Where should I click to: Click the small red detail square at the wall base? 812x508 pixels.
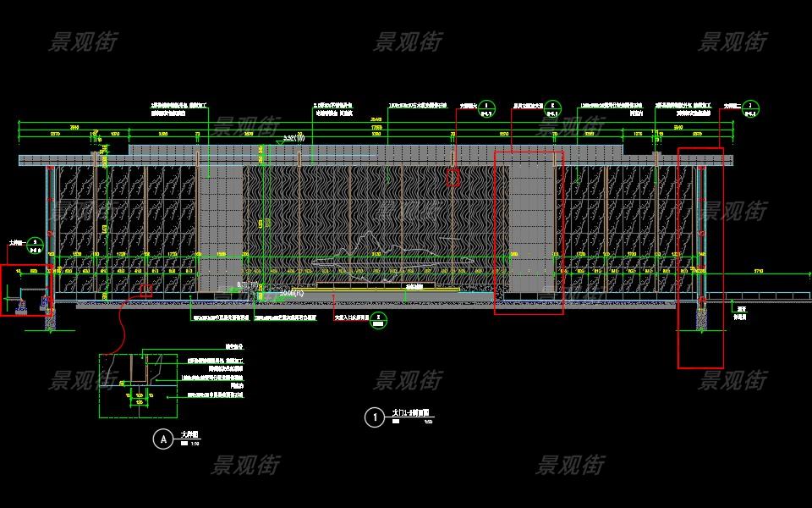coord(145,290)
